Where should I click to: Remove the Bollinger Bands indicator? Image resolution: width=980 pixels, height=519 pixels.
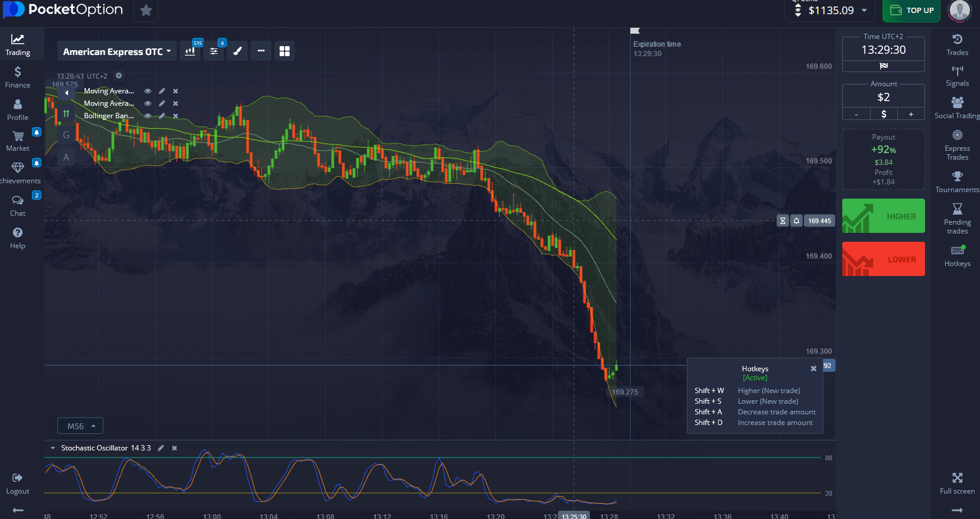point(176,116)
